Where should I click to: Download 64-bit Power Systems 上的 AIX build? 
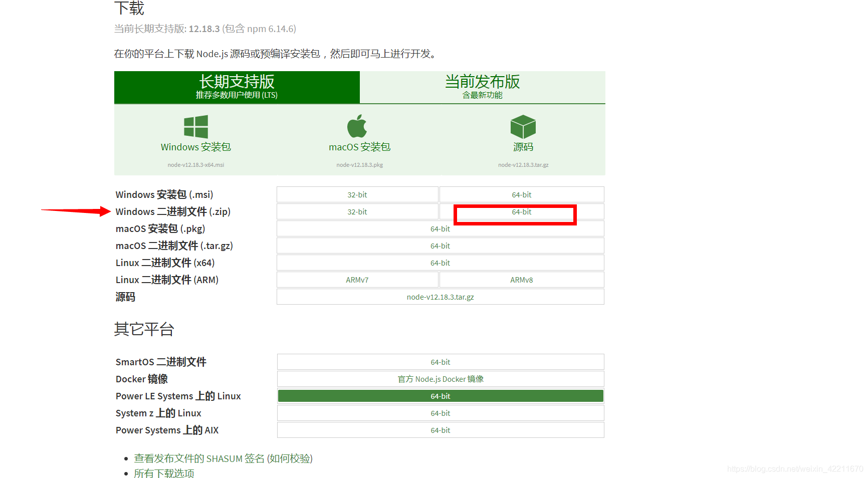(441, 430)
